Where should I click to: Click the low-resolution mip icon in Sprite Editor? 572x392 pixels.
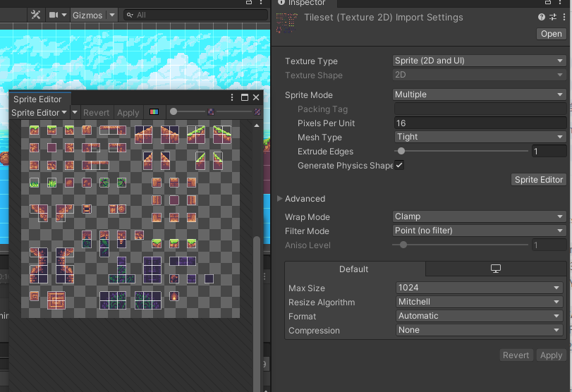click(x=211, y=111)
